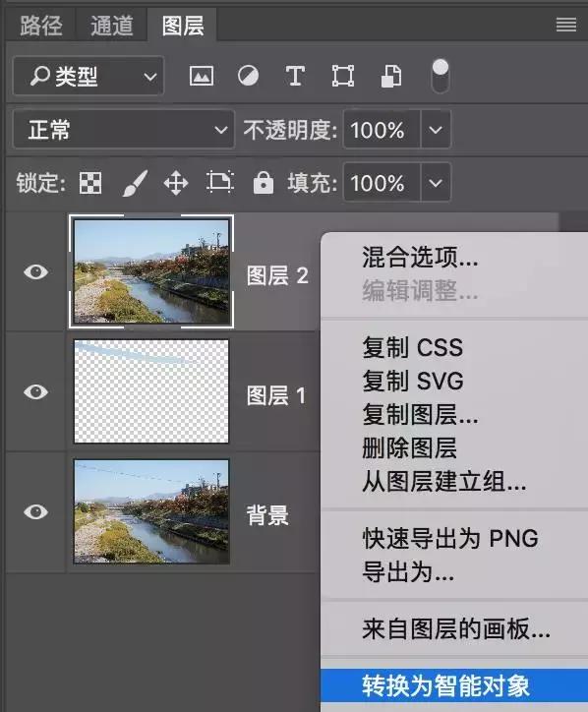This screenshot has width=588, height=712.
Task: Filter for smart objects icon
Action: 391,76
